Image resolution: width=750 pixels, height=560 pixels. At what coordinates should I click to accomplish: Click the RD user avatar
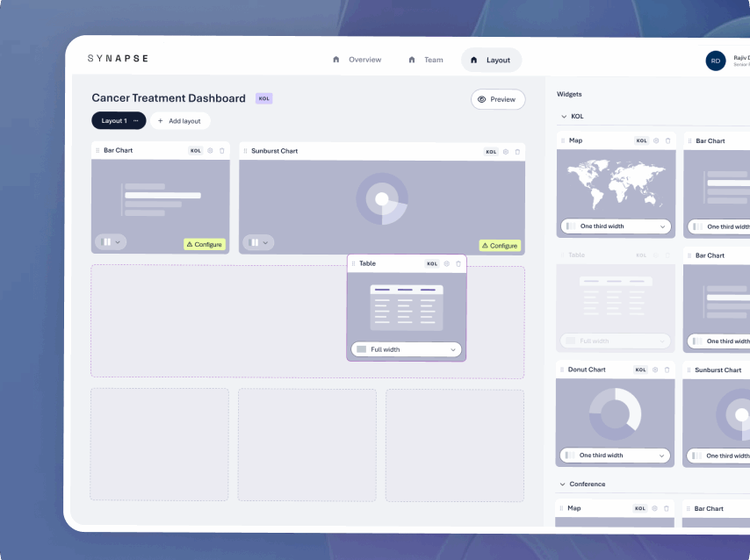pyautogui.click(x=716, y=61)
